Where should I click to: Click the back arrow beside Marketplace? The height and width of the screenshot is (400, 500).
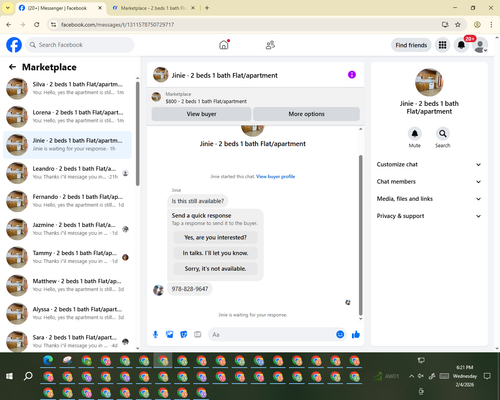coord(12,67)
